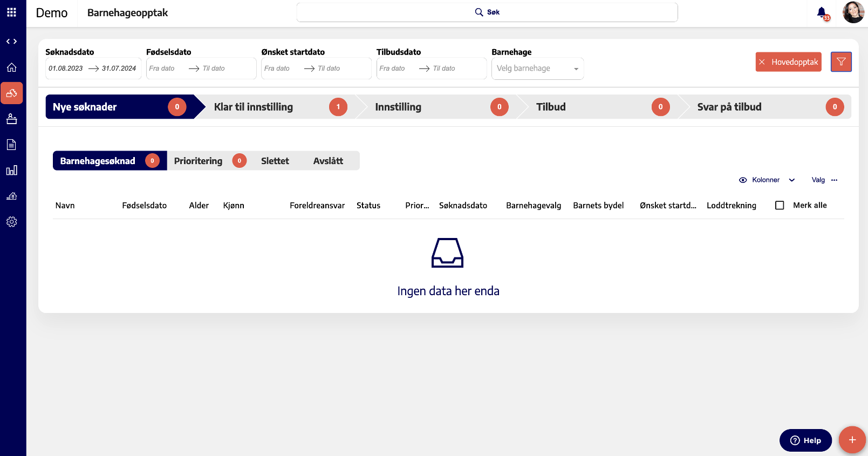
Task: Click the Søk search field
Action: [x=487, y=12]
